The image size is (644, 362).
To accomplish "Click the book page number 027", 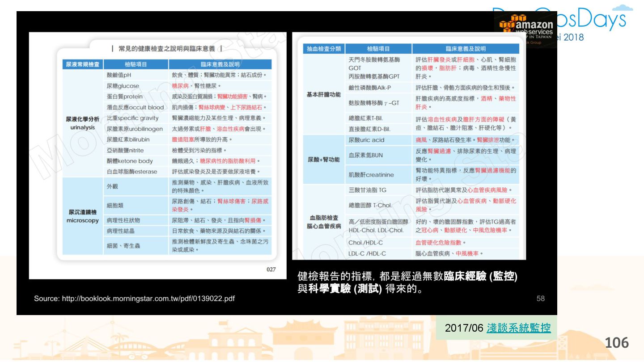I will click(x=271, y=269).
